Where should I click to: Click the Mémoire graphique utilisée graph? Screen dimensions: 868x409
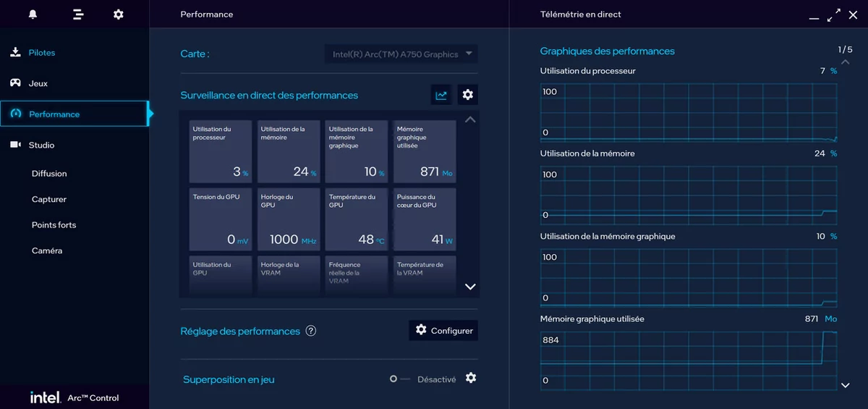[x=689, y=360]
